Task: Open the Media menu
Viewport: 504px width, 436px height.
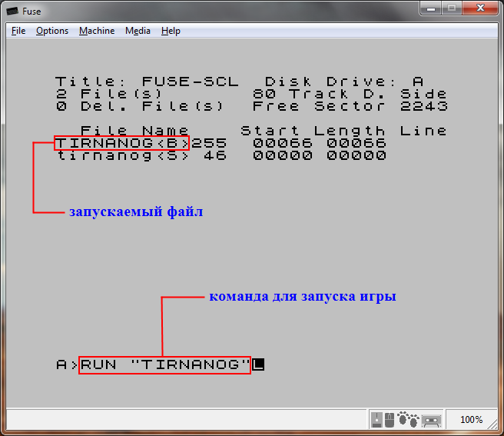Action: click(x=138, y=31)
